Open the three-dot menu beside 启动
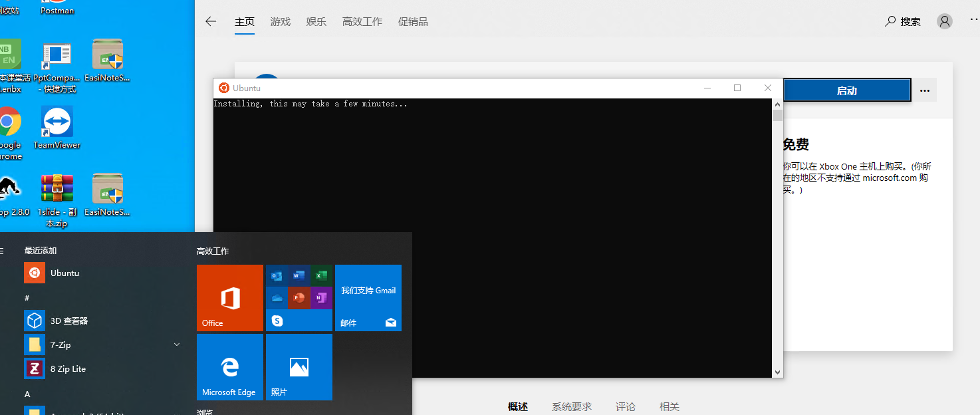This screenshot has width=980, height=415. [x=924, y=90]
